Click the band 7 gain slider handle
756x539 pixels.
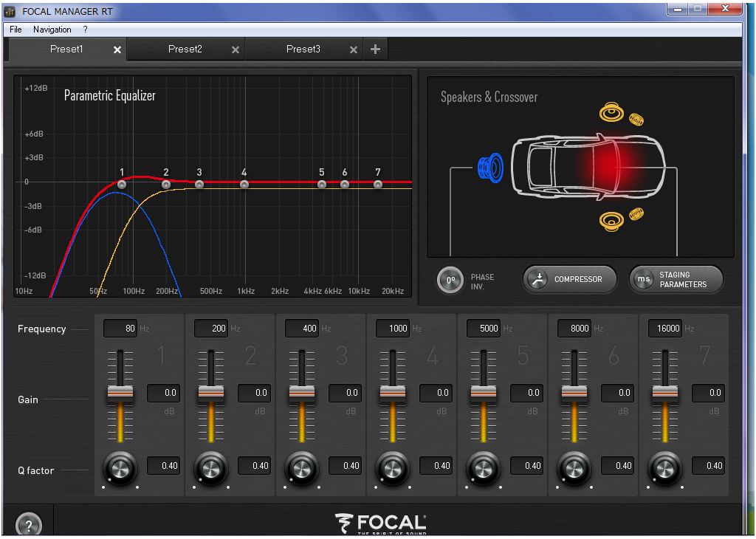click(665, 394)
